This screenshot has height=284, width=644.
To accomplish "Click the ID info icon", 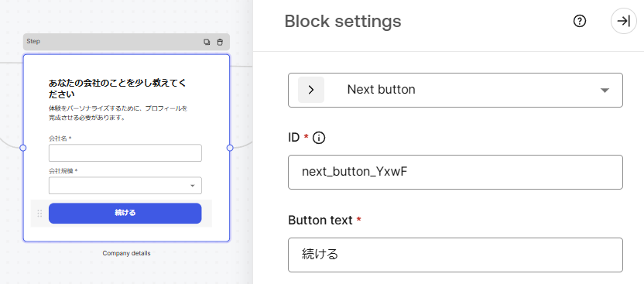I will [319, 139].
